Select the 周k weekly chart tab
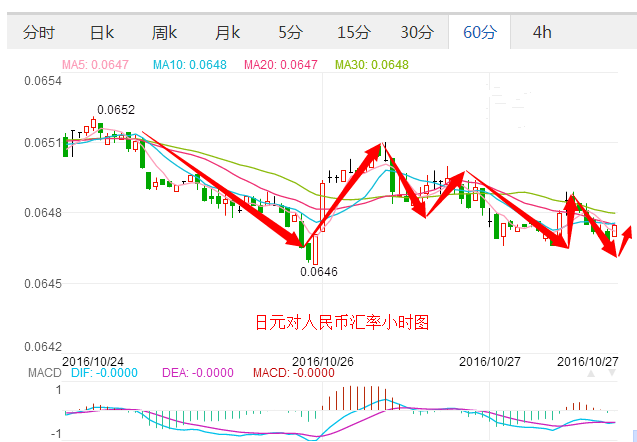The width and height of the screenshot is (637, 442). click(x=164, y=32)
